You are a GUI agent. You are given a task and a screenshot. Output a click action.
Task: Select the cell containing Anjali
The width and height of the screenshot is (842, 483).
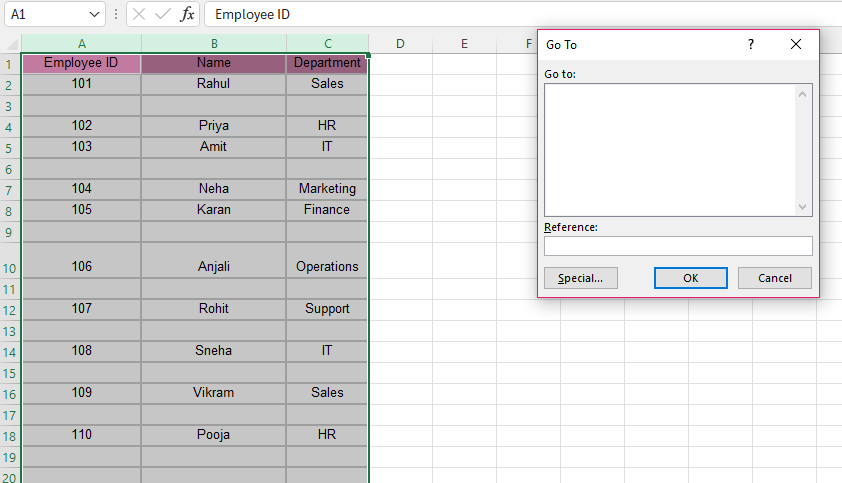213,267
